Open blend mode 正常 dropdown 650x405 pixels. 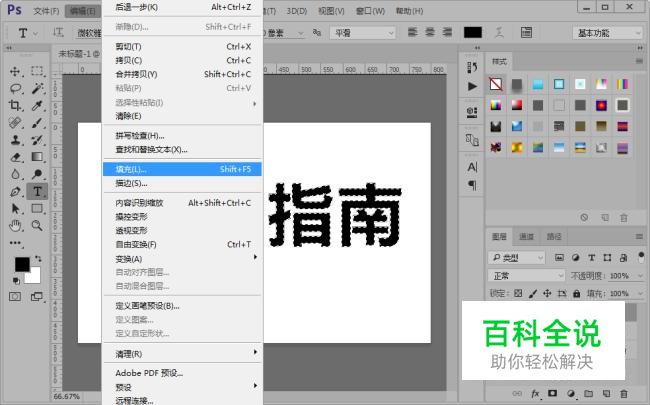click(526, 276)
